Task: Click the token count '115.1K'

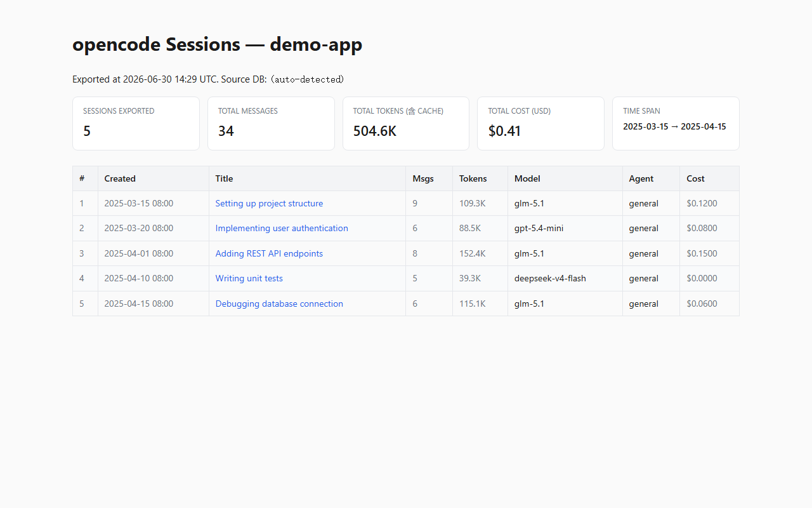Action: click(x=473, y=304)
